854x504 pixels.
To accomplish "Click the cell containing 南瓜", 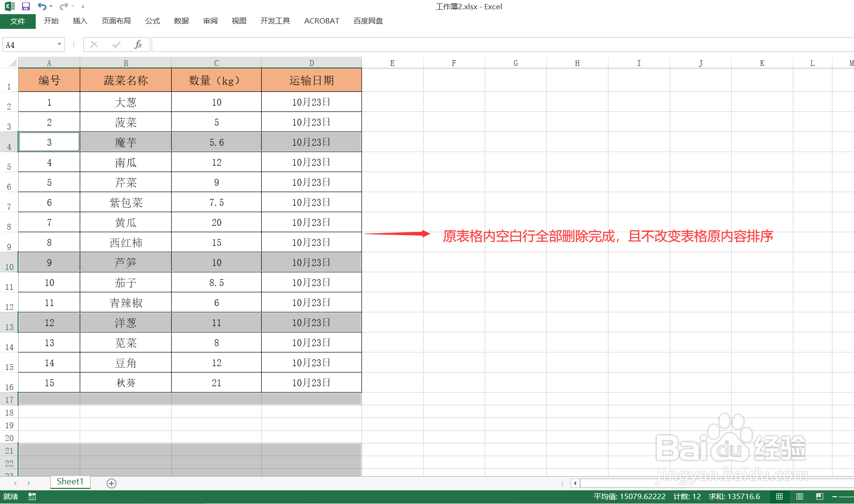I will pyautogui.click(x=126, y=162).
